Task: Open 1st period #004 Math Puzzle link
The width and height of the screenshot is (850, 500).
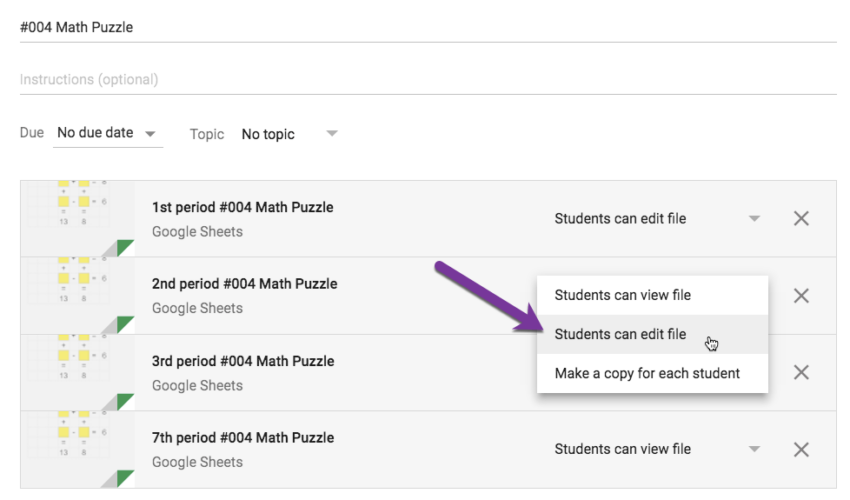Action: [242, 207]
